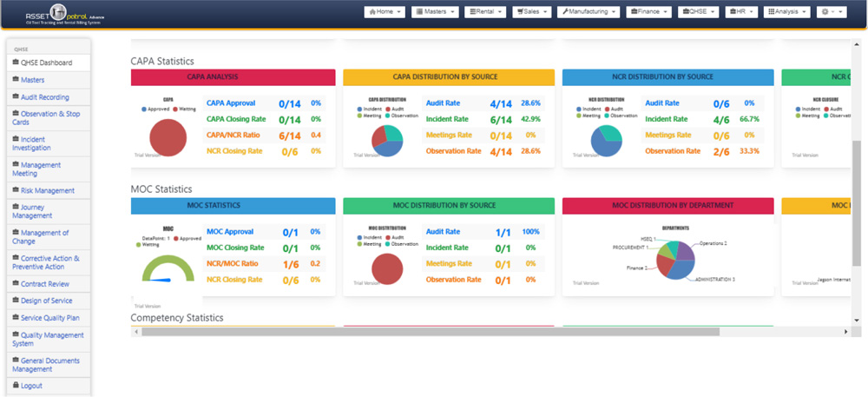Toggle Incident legend in NCR Distribution chart

(589, 109)
